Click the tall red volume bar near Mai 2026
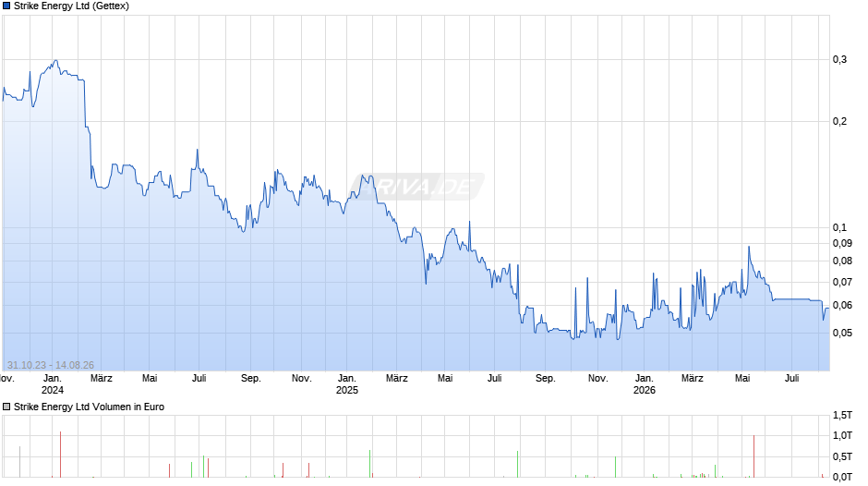This screenshot has height=486, width=868. tap(753, 456)
